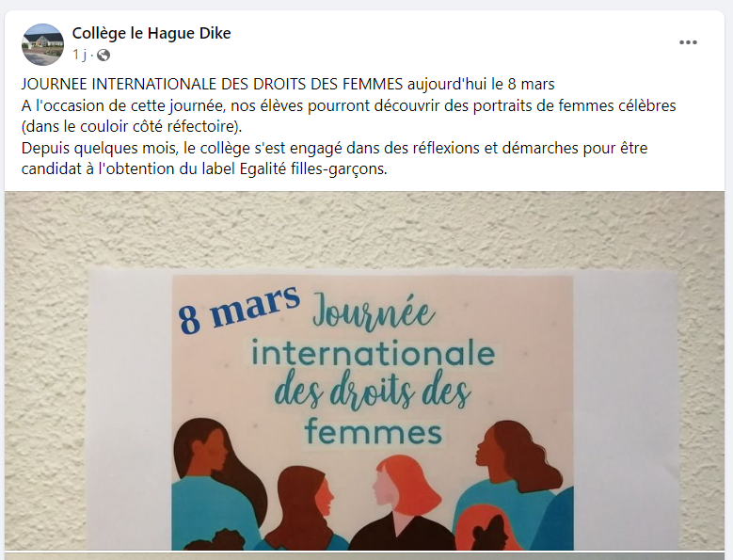Click the blue '8 mars' text on poster
733x560 pixels.
[x=239, y=307]
